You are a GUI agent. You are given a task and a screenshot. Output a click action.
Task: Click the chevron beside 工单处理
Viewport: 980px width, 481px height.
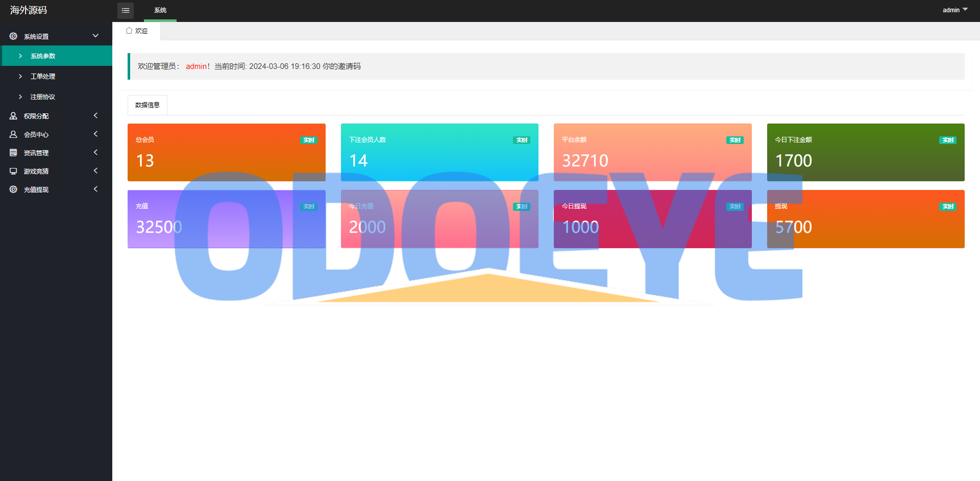pos(20,76)
